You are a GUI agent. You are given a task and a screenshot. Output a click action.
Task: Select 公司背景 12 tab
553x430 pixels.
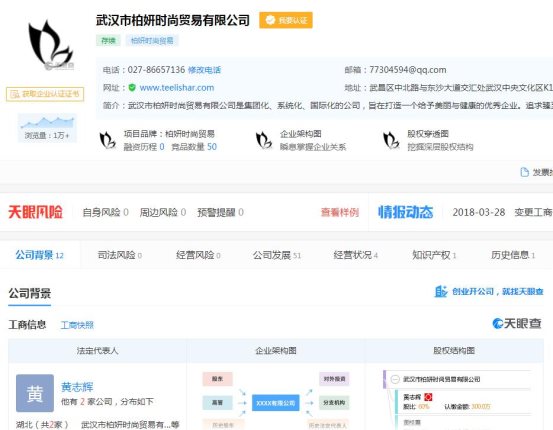pos(40,255)
